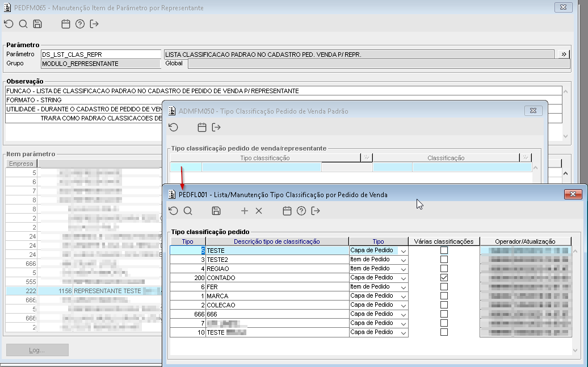Viewport: 588px width, 367px height.
Task: Open Tipo dropdown for COLECAO row
Action: [x=404, y=305]
